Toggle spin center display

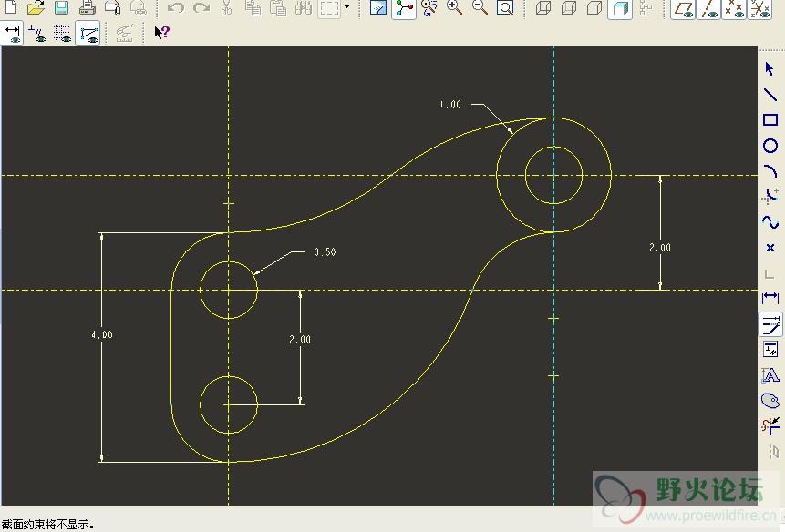coord(404,8)
